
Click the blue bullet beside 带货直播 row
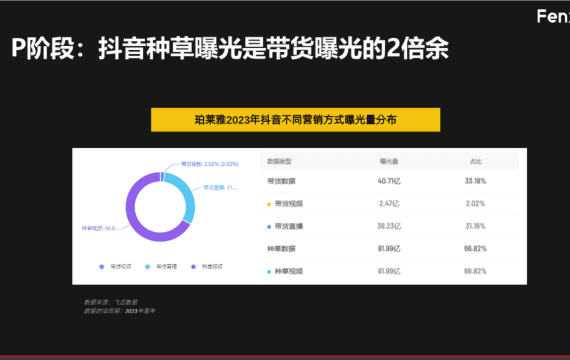click(x=269, y=227)
